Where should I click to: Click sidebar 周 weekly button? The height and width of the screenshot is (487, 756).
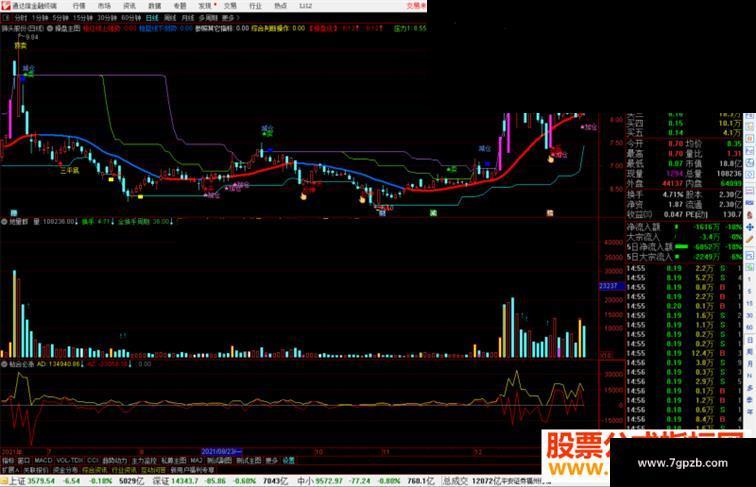(750, 352)
